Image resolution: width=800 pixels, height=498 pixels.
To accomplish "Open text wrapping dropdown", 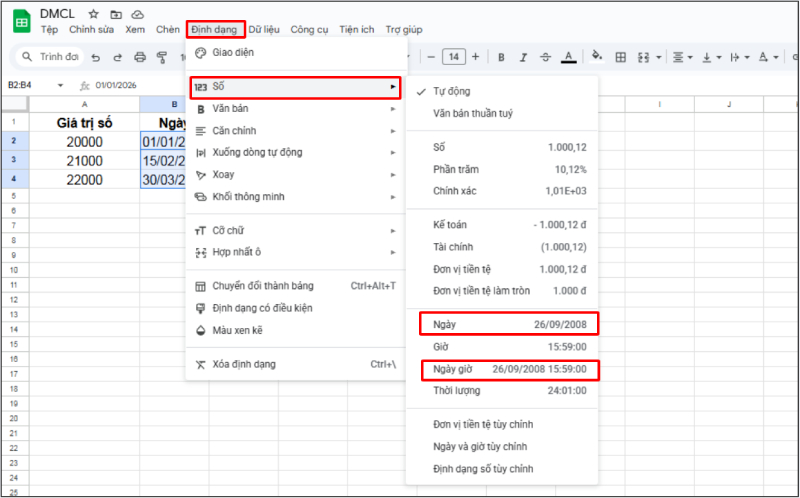I will coord(739,57).
